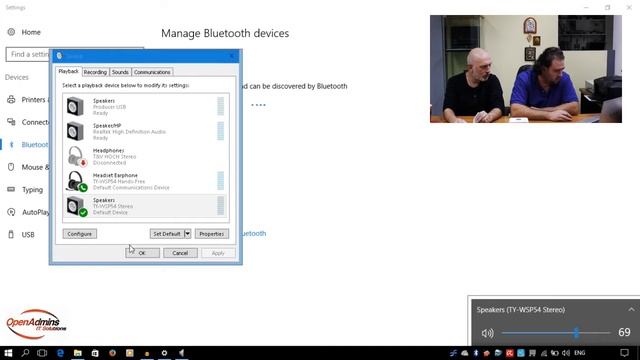This screenshot has height=360, width=640.
Task: Open Task View on the taskbar
Action: 42,353
